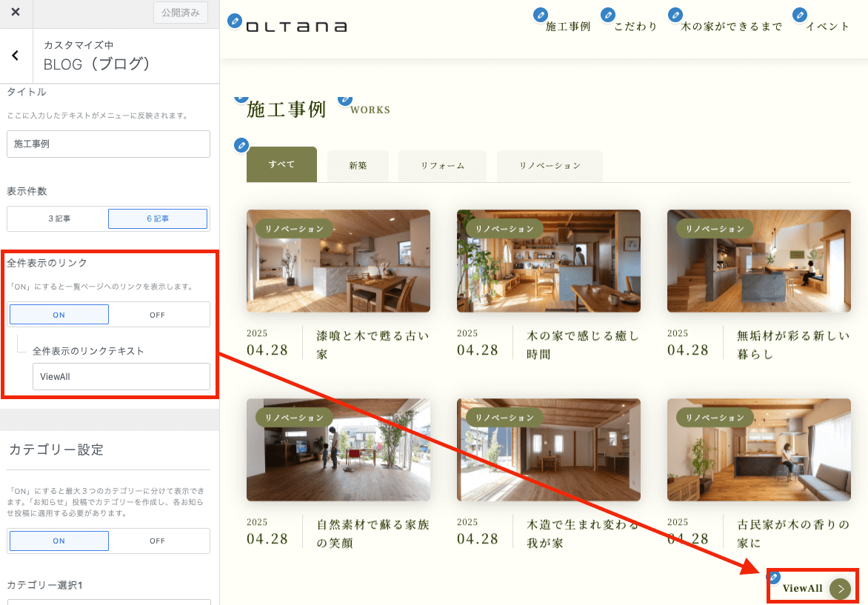
Task: Select the リフォーム category tab
Action: [x=442, y=166]
